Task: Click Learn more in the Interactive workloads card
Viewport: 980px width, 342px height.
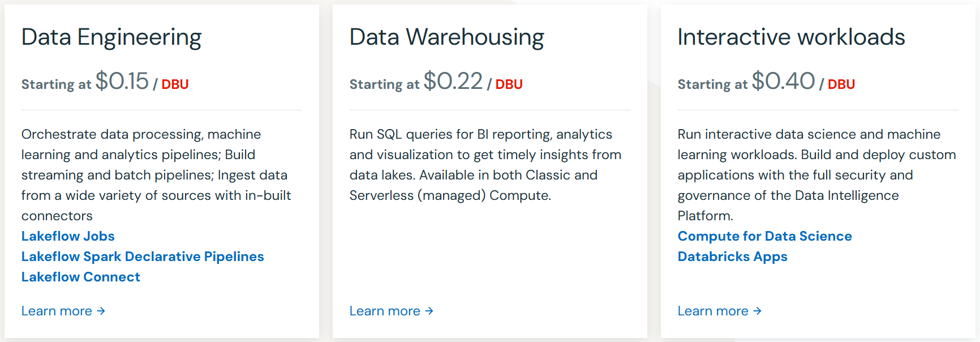Action: (712, 310)
